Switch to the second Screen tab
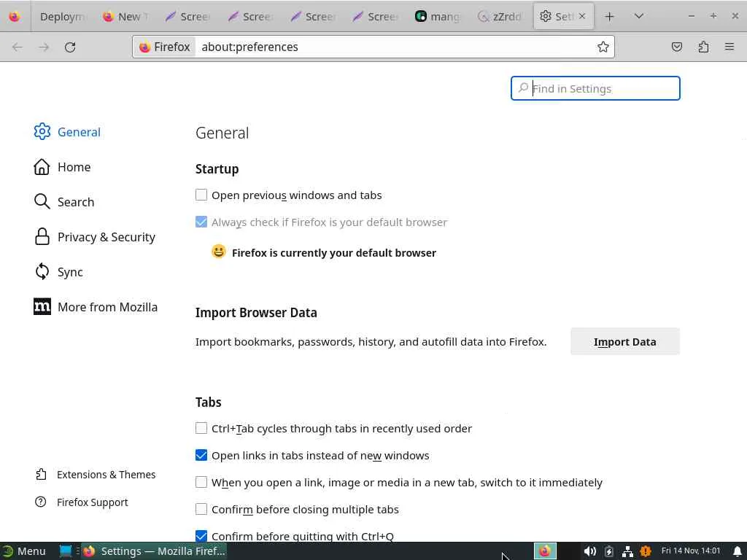747x560 pixels. (249, 17)
